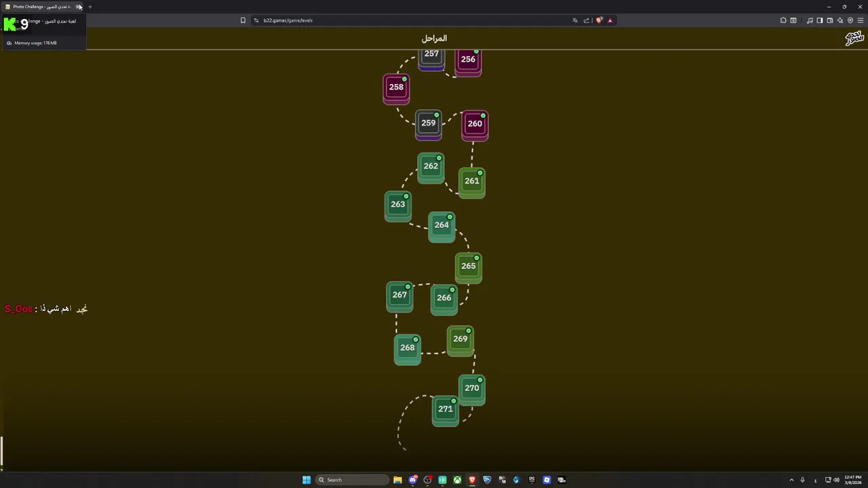Open Brave Rewards triangle icon

pos(610,20)
